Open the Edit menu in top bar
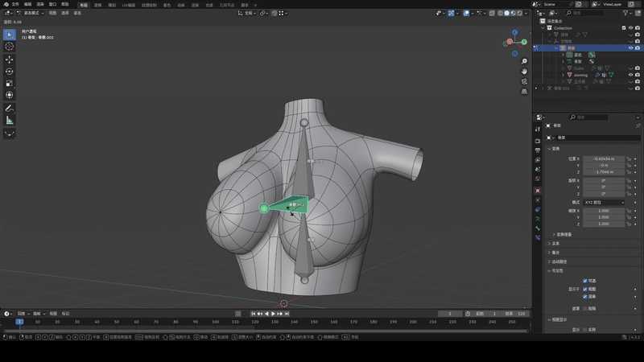 coord(28,4)
